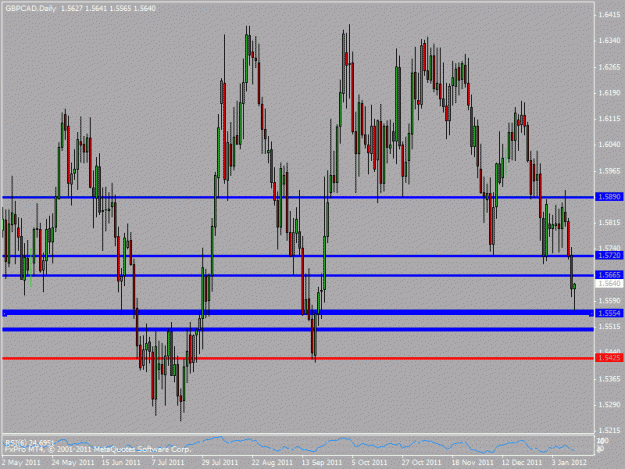Click the 1.5215 price axis label
625x469 pixels.
coord(609,431)
